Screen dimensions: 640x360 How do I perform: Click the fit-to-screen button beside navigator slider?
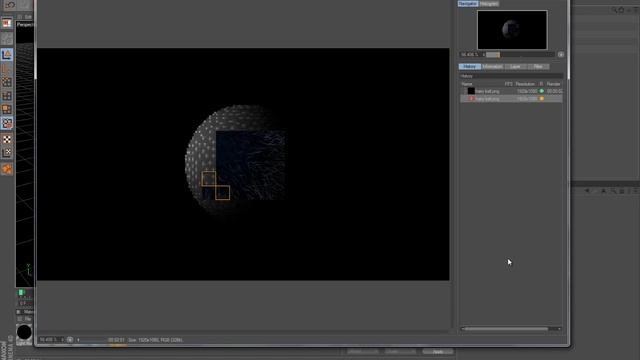(561, 54)
